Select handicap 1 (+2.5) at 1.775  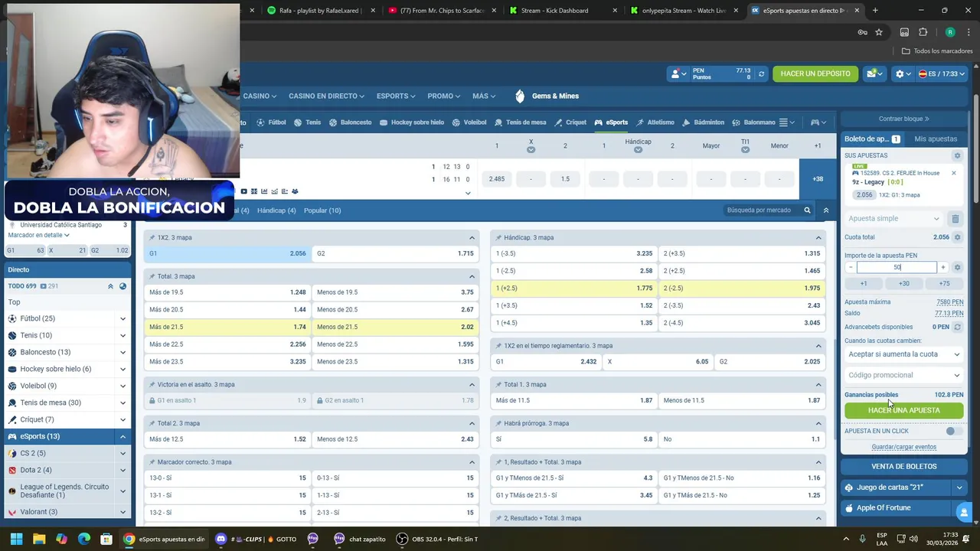pos(573,289)
